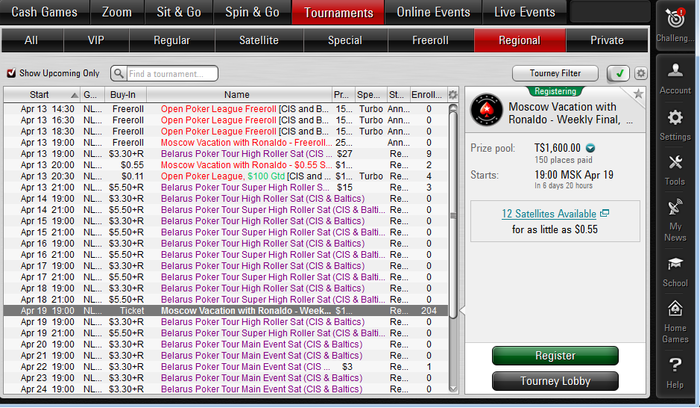Open My News satellite icon
700x408 pixels.
click(x=675, y=208)
